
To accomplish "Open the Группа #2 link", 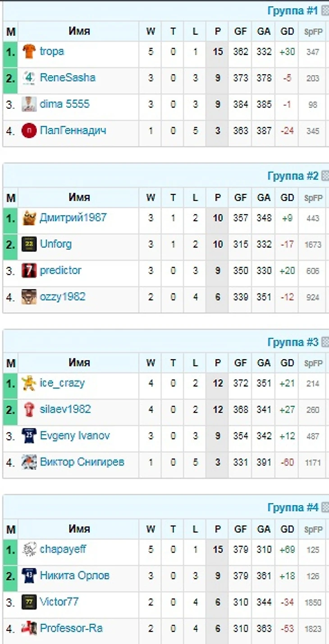I will (x=293, y=176).
